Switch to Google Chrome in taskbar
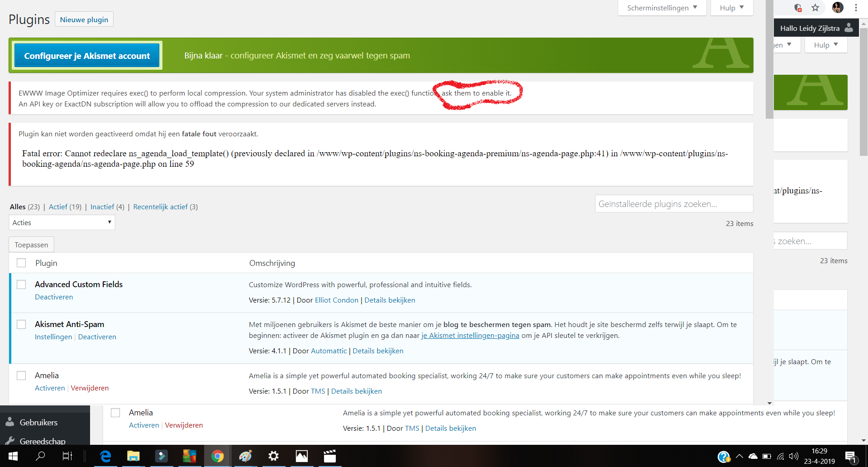Image resolution: width=868 pixels, height=467 pixels. point(218,456)
